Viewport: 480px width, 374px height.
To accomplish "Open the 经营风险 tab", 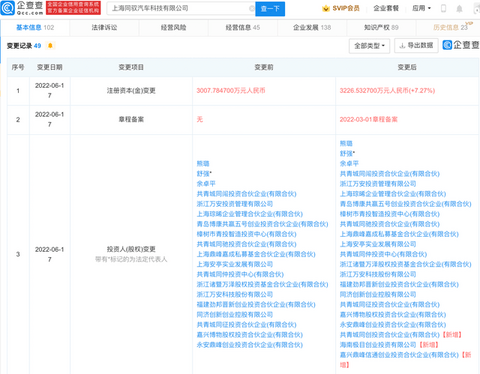I will pos(173,28).
